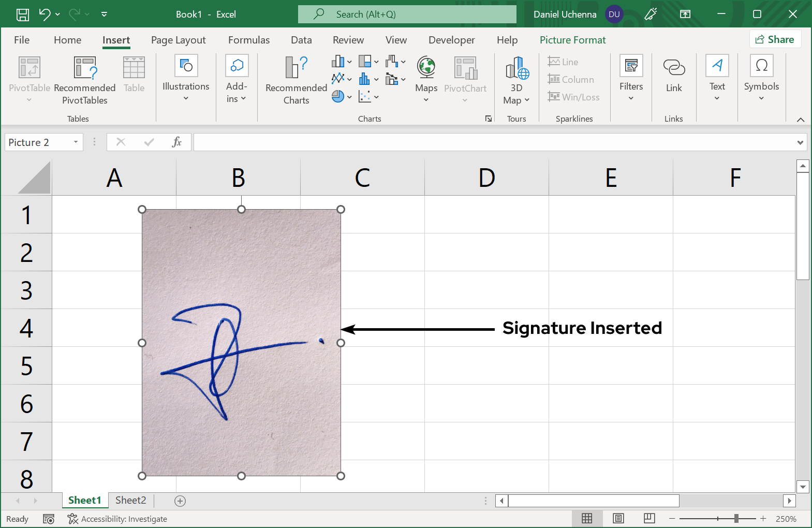The width and height of the screenshot is (812, 528).
Task: Switch to Normal view
Action: click(x=587, y=518)
